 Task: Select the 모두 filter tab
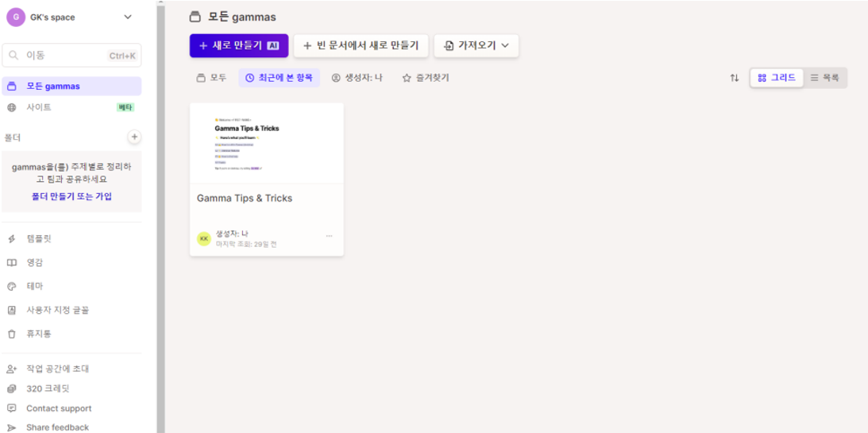(211, 78)
